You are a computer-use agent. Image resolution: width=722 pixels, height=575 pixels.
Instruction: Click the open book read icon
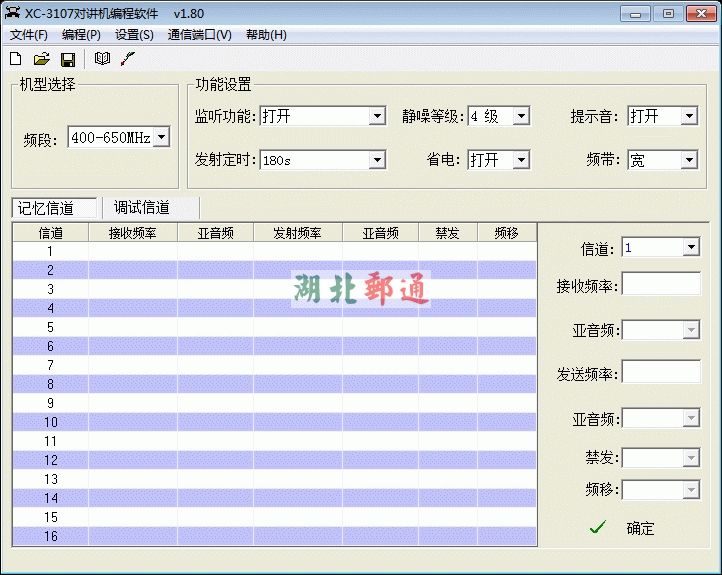[102, 59]
